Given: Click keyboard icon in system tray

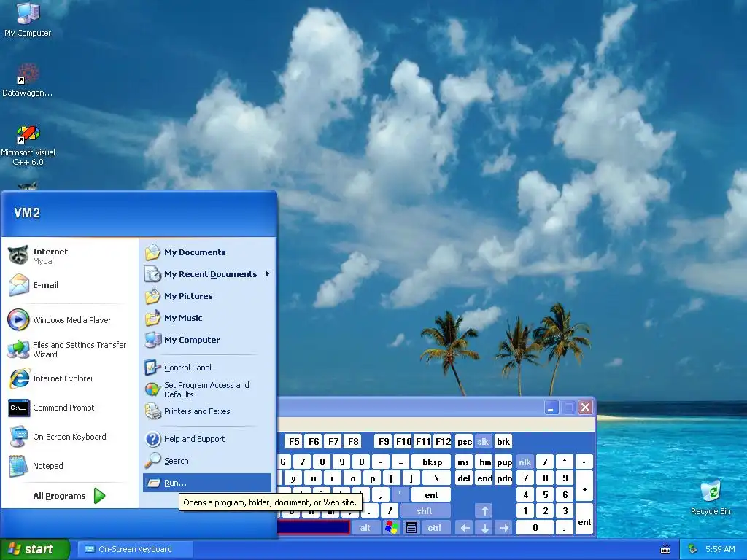Looking at the screenshot, I should click(665, 550).
